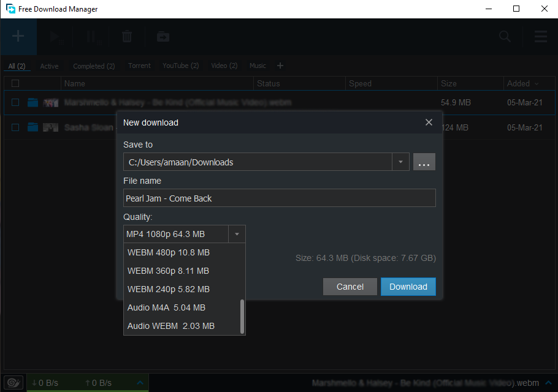Click the start all downloads play icon
The height and width of the screenshot is (392, 558).
point(56,37)
